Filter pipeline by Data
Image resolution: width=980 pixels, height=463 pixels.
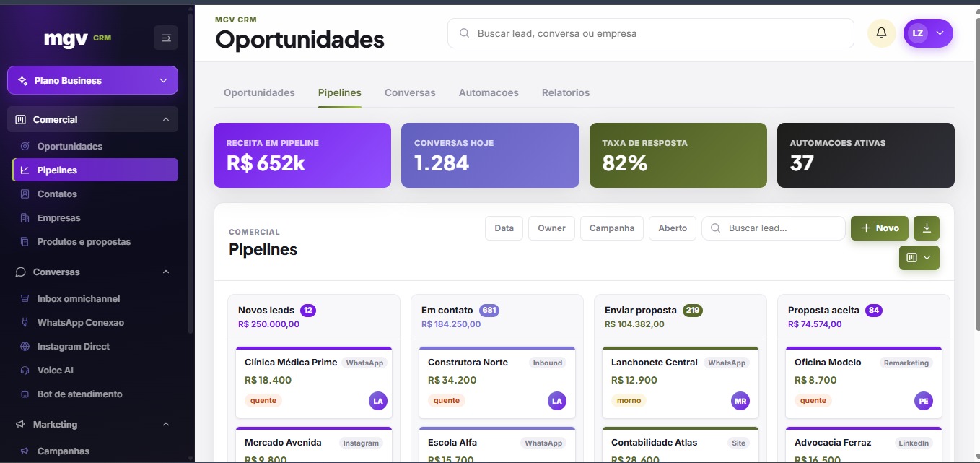[x=504, y=228]
